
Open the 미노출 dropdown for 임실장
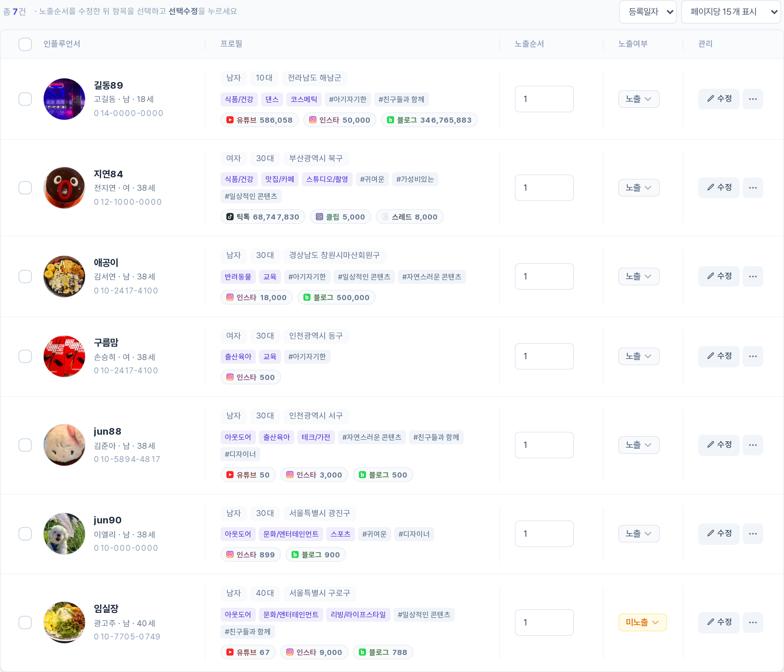point(642,623)
